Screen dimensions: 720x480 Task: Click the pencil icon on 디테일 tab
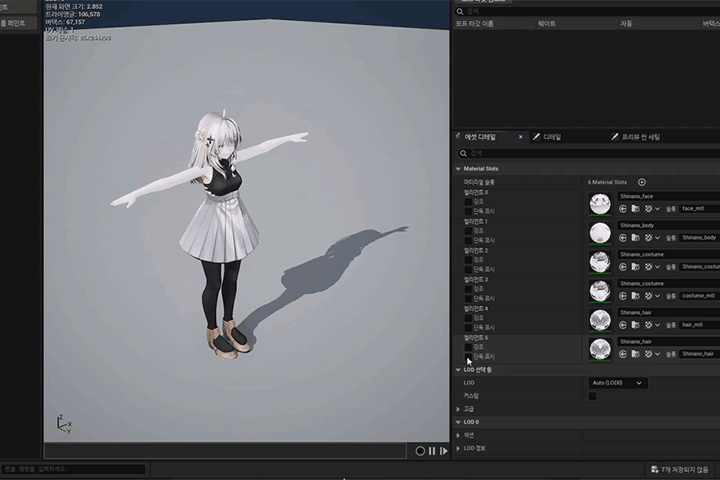coord(536,137)
